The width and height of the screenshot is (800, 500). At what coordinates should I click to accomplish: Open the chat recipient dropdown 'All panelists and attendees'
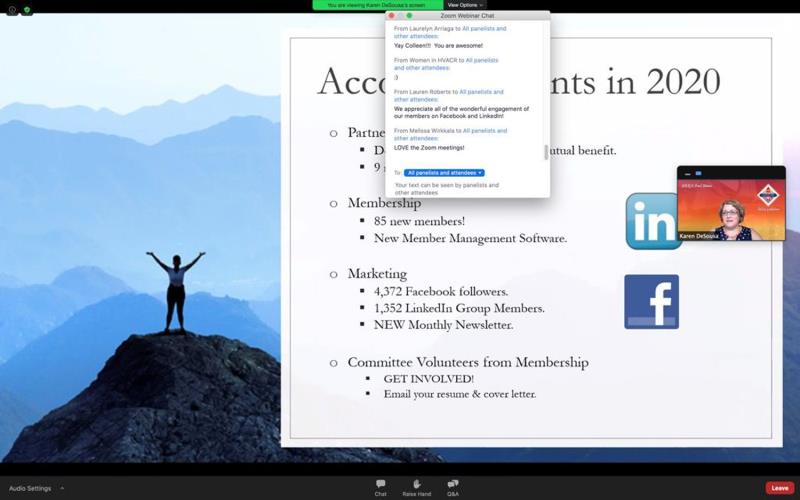click(444, 173)
